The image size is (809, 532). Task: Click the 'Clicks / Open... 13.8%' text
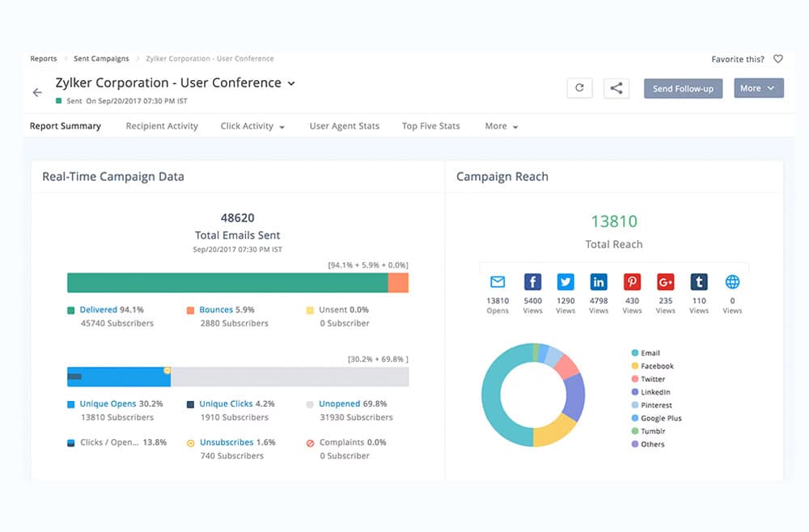pyautogui.click(x=123, y=442)
